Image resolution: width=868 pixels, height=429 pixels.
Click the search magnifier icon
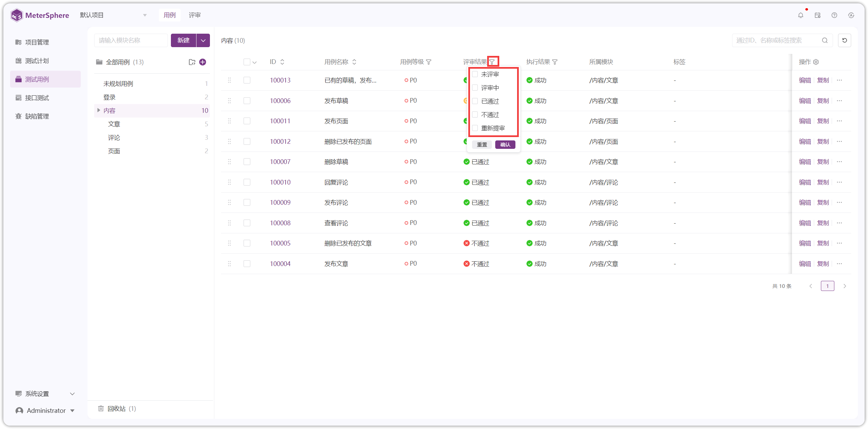click(x=825, y=40)
